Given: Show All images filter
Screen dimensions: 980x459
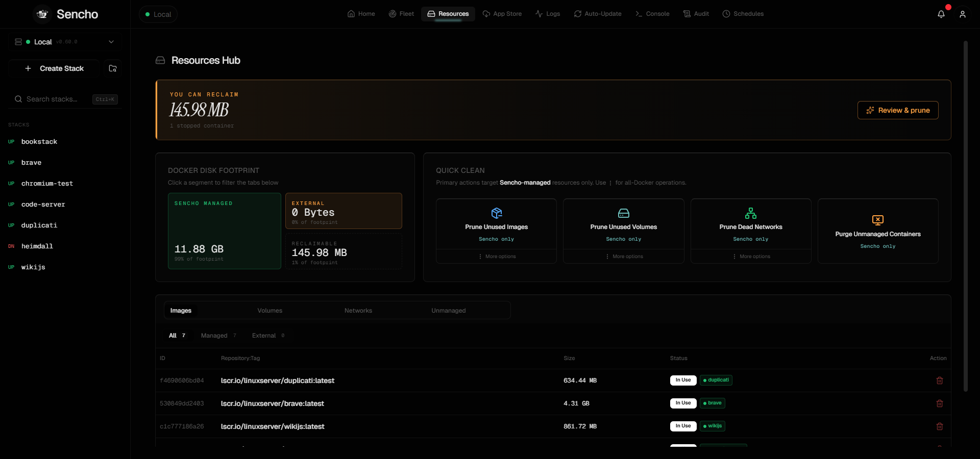Looking at the screenshot, I should coord(177,336).
